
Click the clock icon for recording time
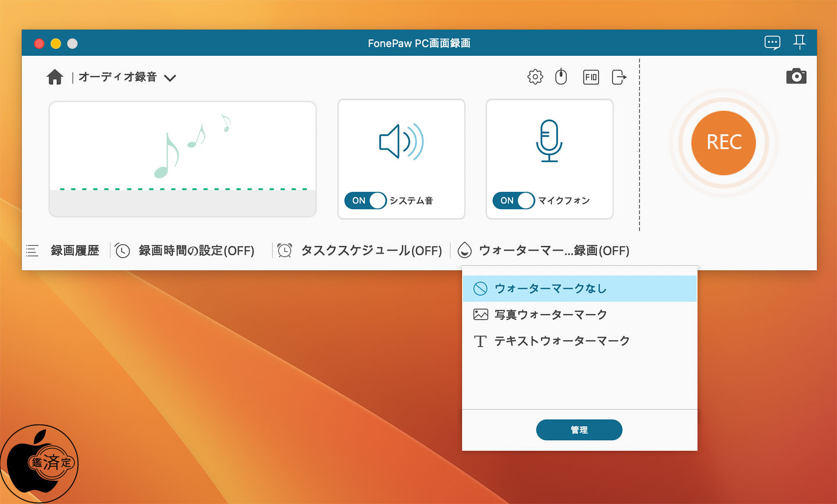122,251
